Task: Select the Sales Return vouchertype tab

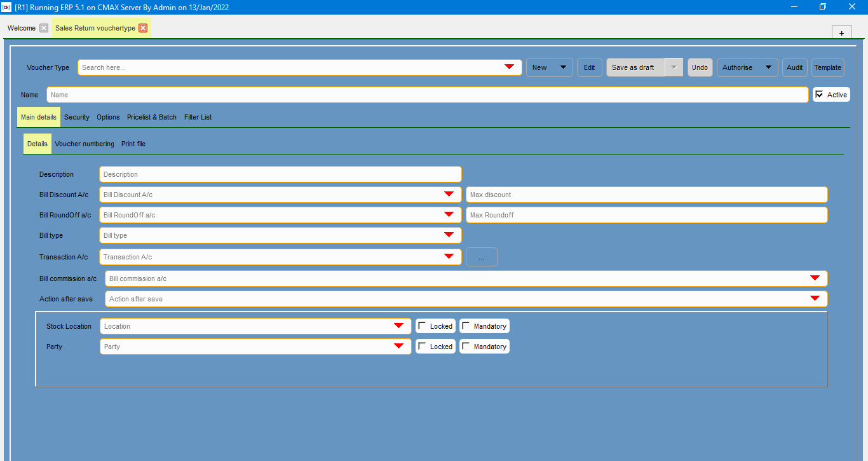Action: pos(95,28)
